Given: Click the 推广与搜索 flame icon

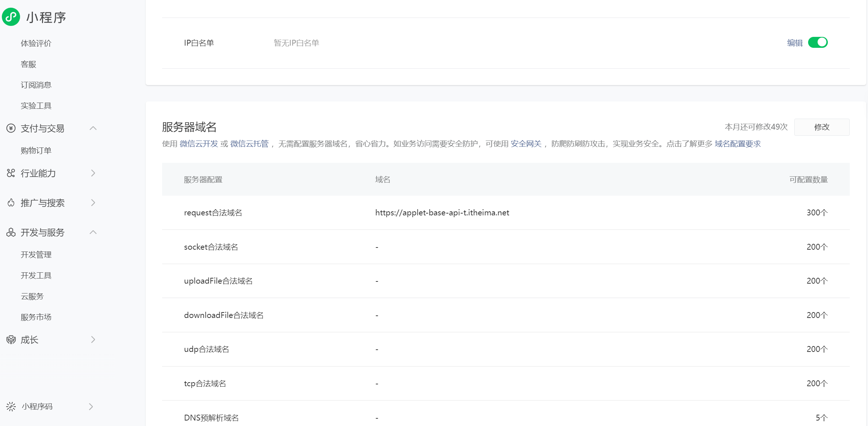Looking at the screenshot, I should pos(11,203).
